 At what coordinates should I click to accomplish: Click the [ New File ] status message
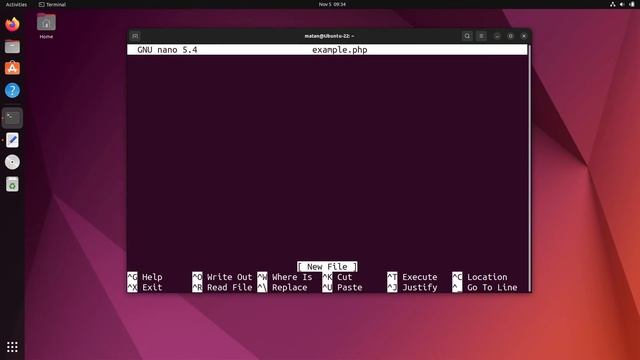click(327, 267)
